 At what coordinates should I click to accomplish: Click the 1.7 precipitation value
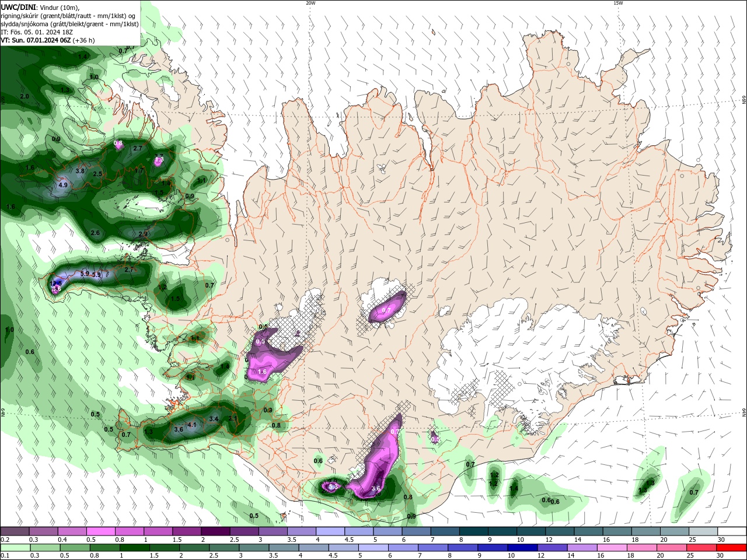pyautogui.click(x=139, y=170)
